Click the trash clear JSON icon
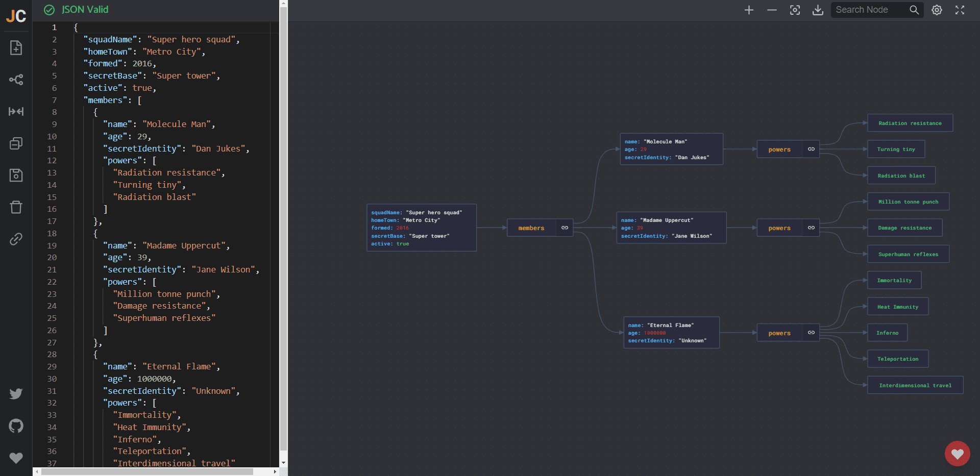The width and height of the screenshot is (980, 476). [16, 207]
